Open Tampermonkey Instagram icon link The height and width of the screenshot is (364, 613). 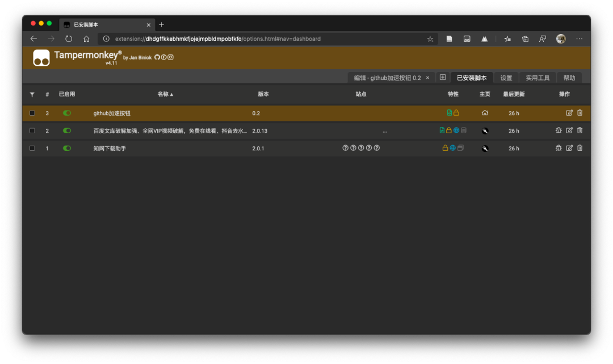click(170, 57)
